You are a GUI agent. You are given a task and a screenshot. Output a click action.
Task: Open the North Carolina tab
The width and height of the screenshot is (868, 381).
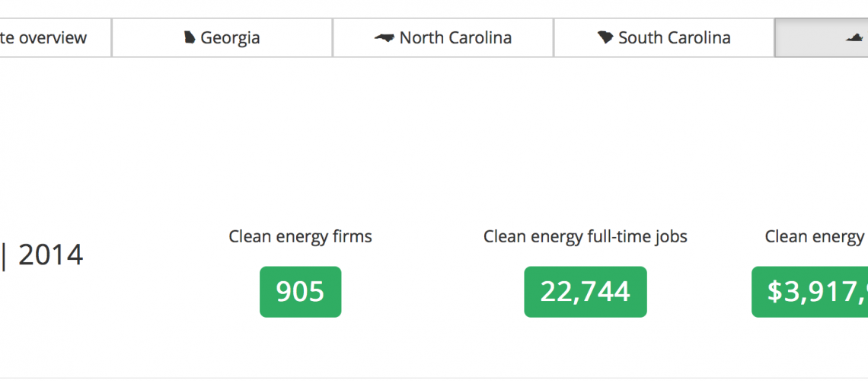pos(442,37)
